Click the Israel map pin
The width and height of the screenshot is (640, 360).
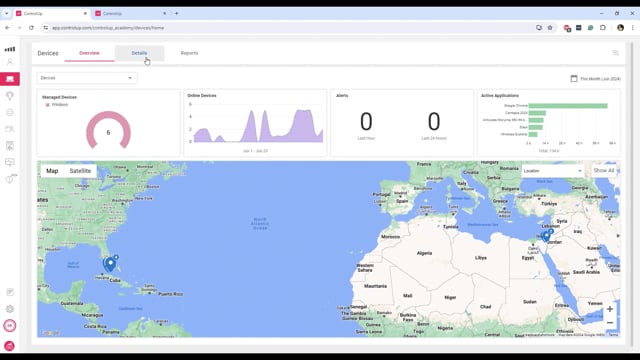[547, 236]
